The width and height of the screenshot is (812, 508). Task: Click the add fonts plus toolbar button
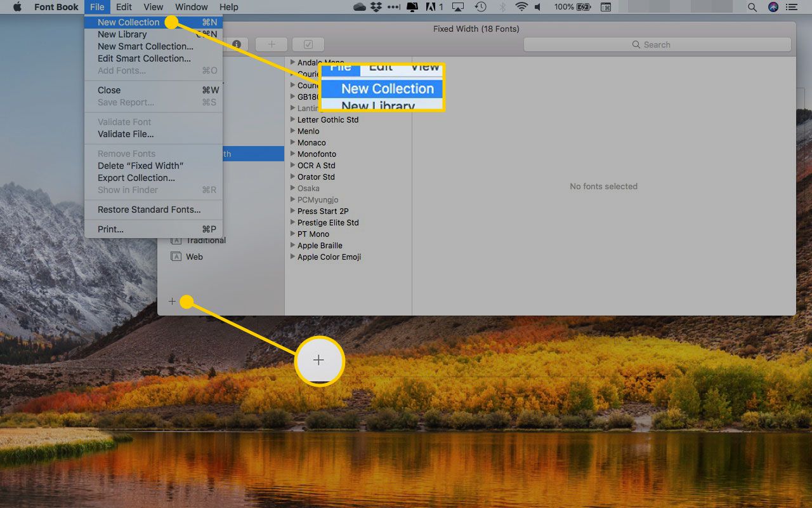[272, 44]
